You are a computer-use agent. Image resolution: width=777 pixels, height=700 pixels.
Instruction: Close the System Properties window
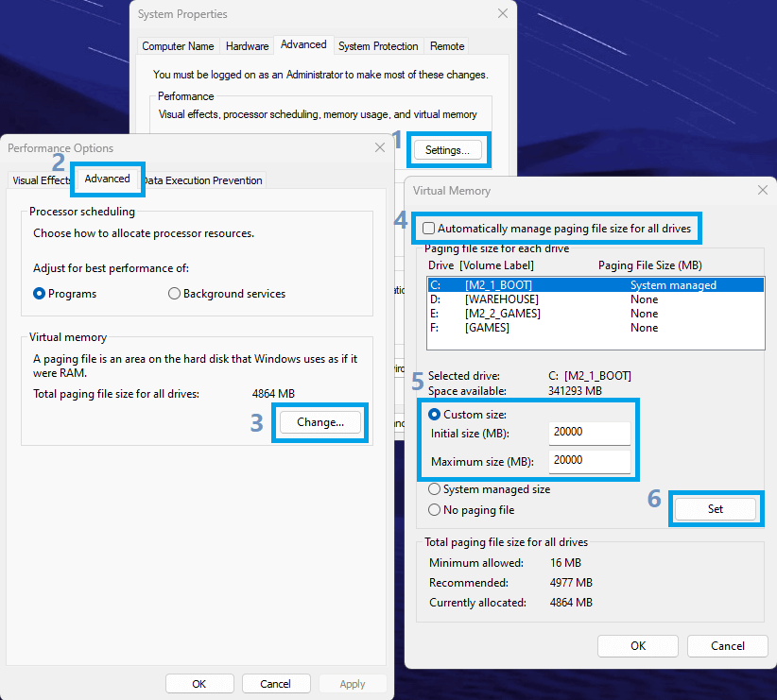pos(503,14)
